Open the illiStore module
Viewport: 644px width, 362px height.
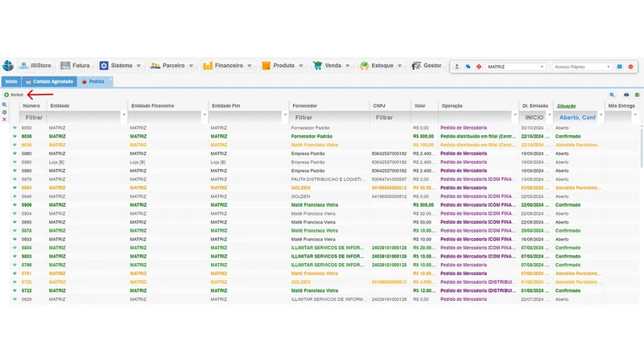[35, 65]
